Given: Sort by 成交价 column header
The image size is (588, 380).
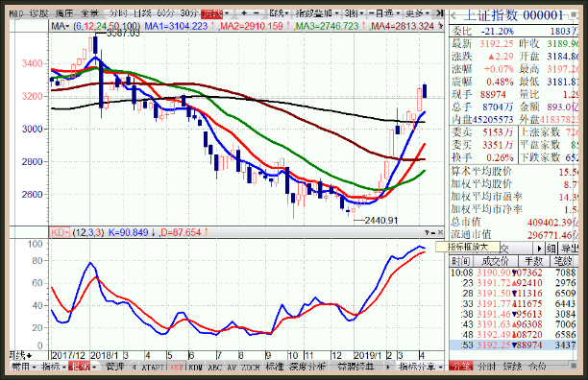Looking at the screenshot, I should (x=496, y=261).
